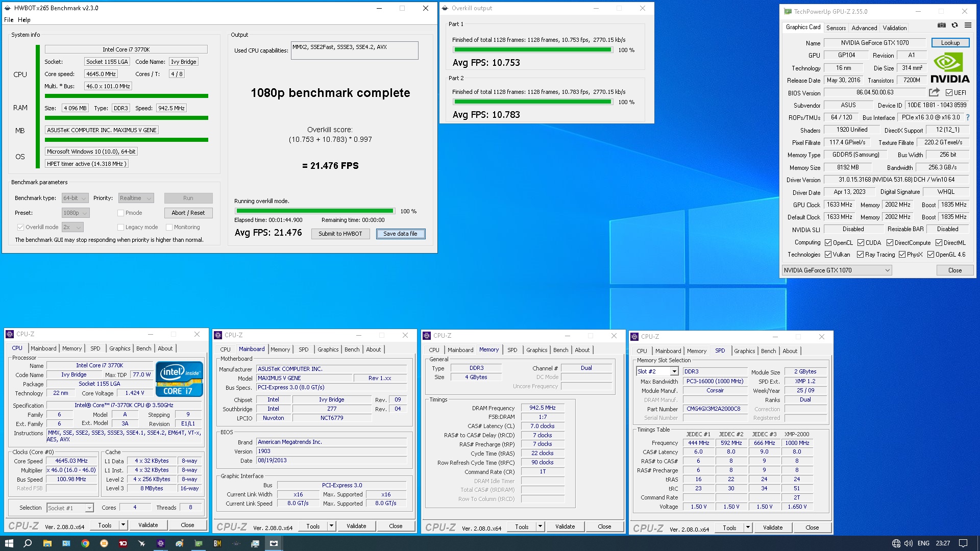Click the Bus Interface question mark icon
Screen dimensions: 980x551
[x=968, y=117]
